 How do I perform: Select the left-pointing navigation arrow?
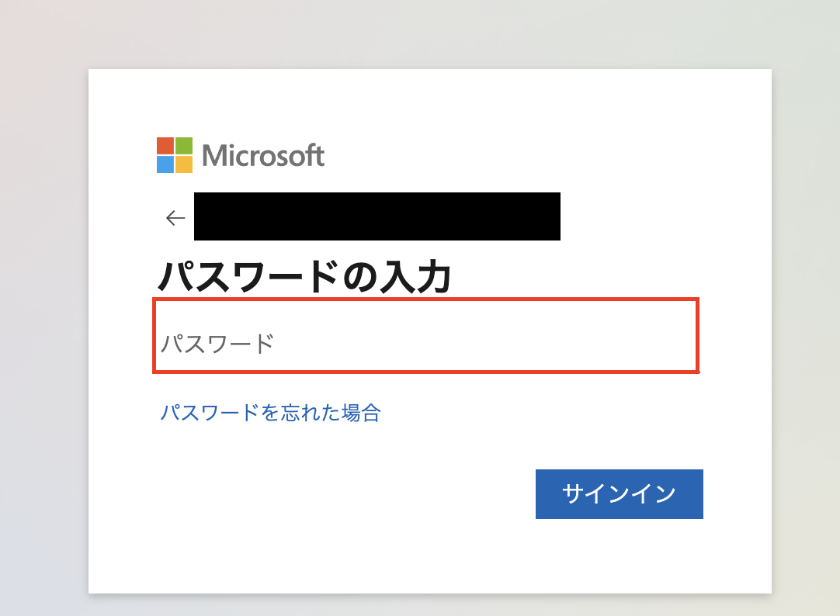coord(174,217)
